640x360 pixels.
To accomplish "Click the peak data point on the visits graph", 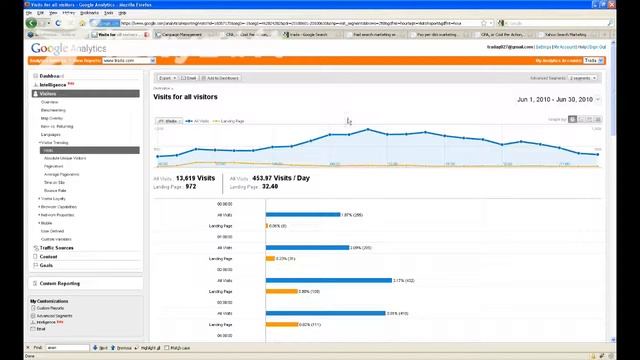I will click(368, 129).
